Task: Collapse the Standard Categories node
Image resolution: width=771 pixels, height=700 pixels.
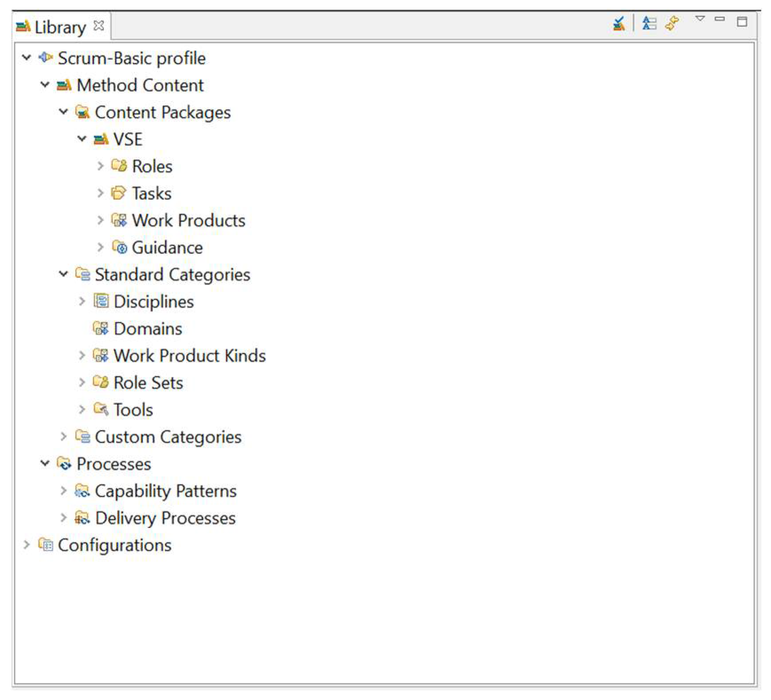Action: (x=63, y=274)
